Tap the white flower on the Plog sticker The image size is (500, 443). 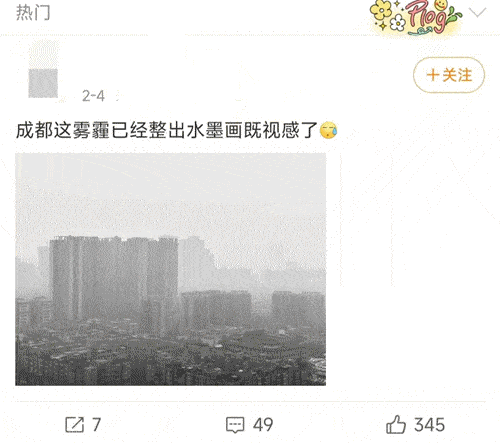coord(397,23)
